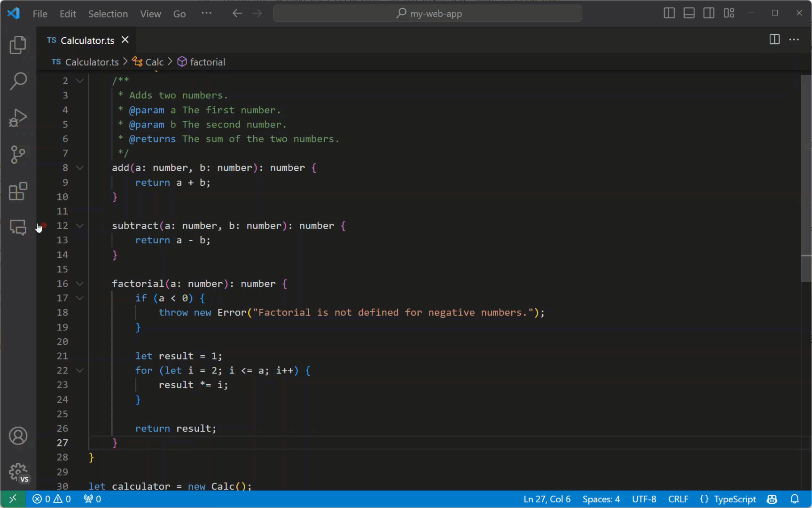
Task: Open Run and Debug view
Action: tap(18, 118)
